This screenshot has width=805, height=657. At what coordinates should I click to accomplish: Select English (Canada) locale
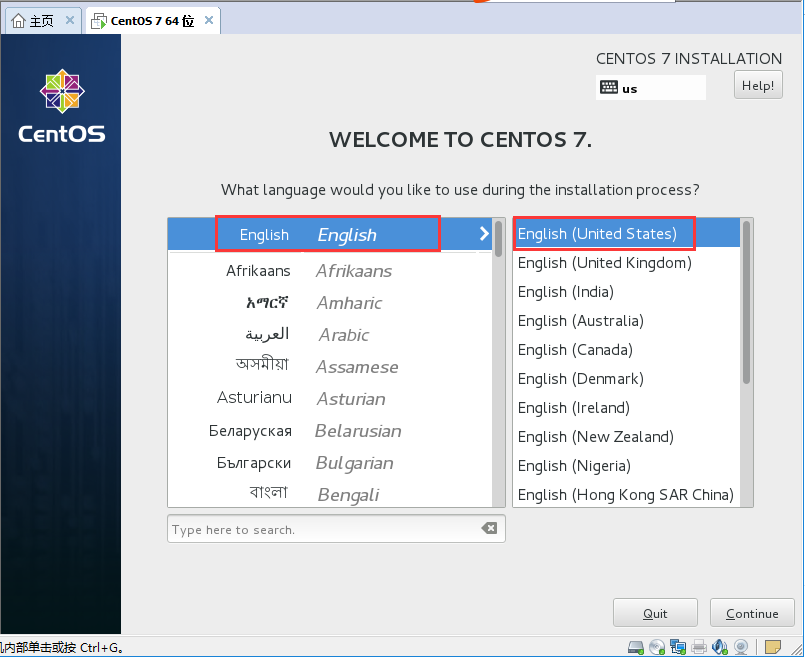626,350
